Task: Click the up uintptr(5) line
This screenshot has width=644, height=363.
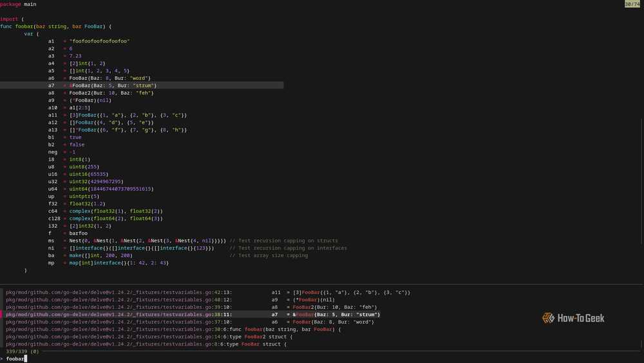Action: click(x=73, y=197)
